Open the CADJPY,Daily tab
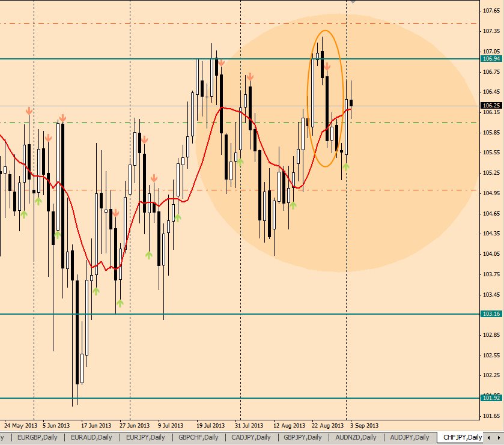 (251, 437)
